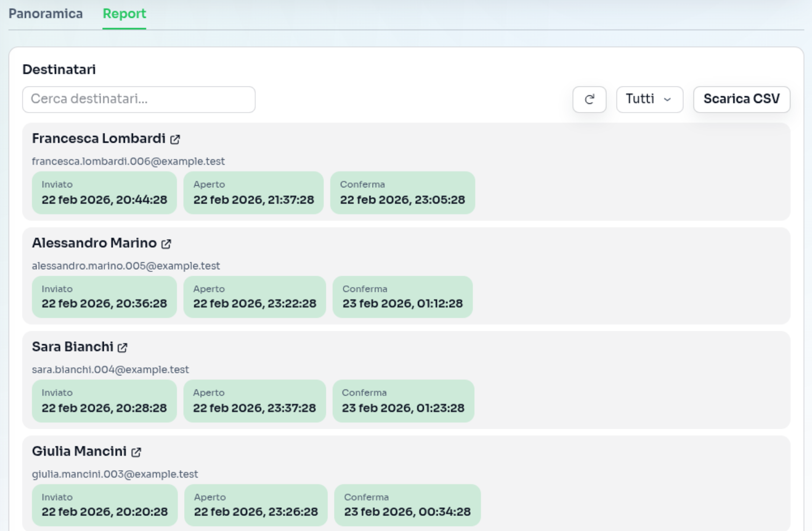Click Francesca Lombardi's name
Screen dimensions: 812x531
pos(99,139)
